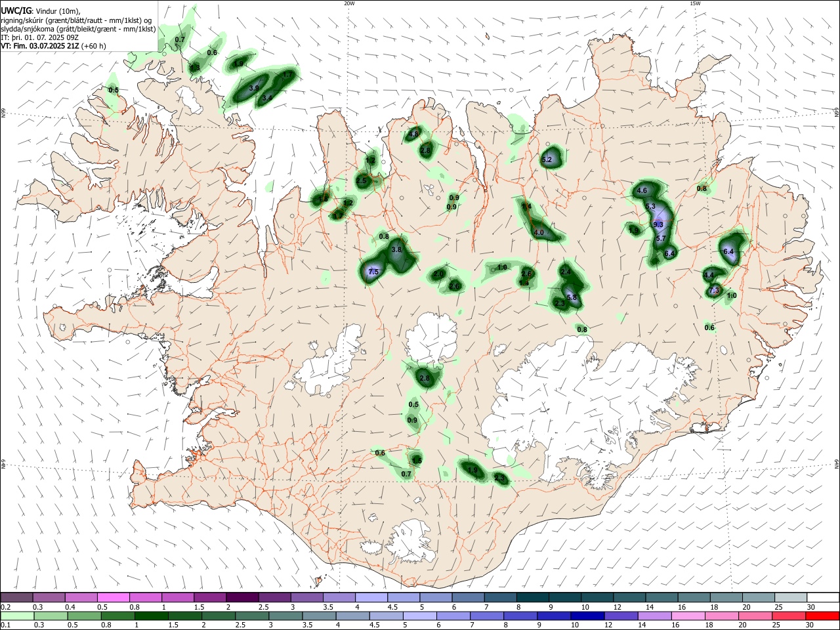Viewport: 840px width, 630px height.
Task: Click the 20W longitude label
Action: click(x=349, y=3)
